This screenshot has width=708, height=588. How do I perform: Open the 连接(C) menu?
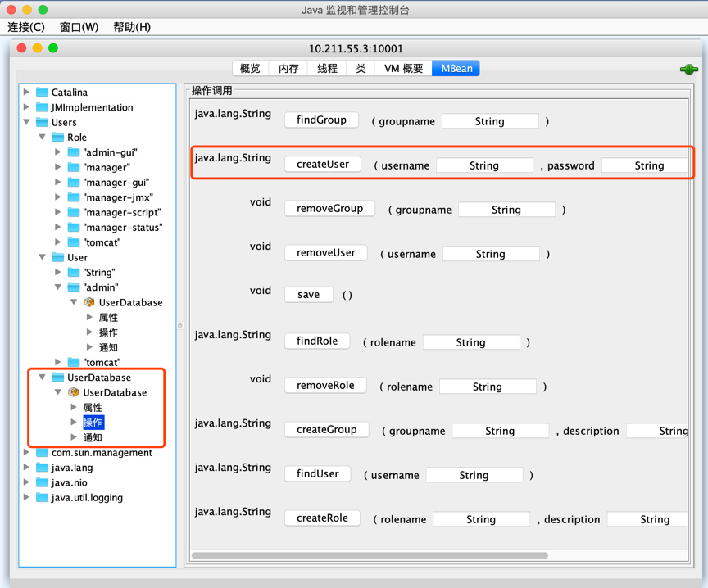(26, 27)
